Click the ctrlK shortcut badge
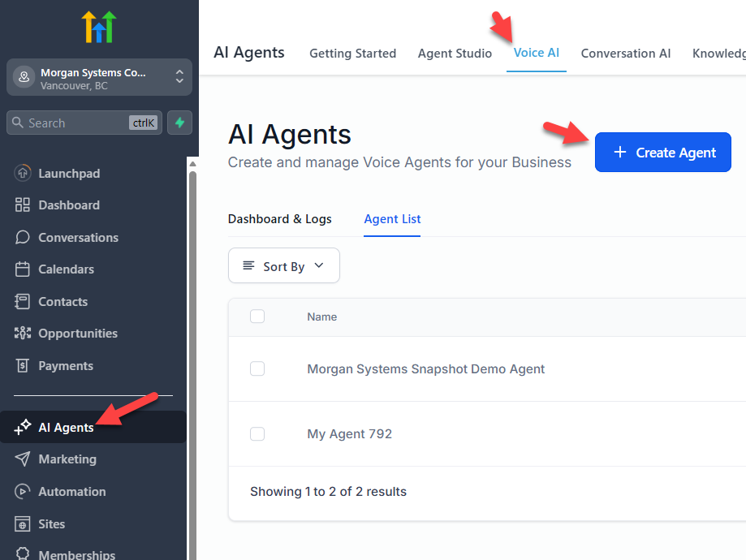746x560 pixels. click(x=143, y=123)
